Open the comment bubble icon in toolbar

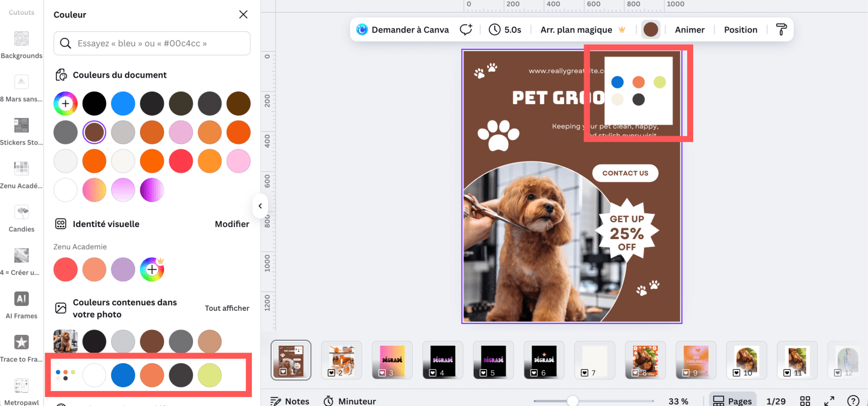(465, 30)
